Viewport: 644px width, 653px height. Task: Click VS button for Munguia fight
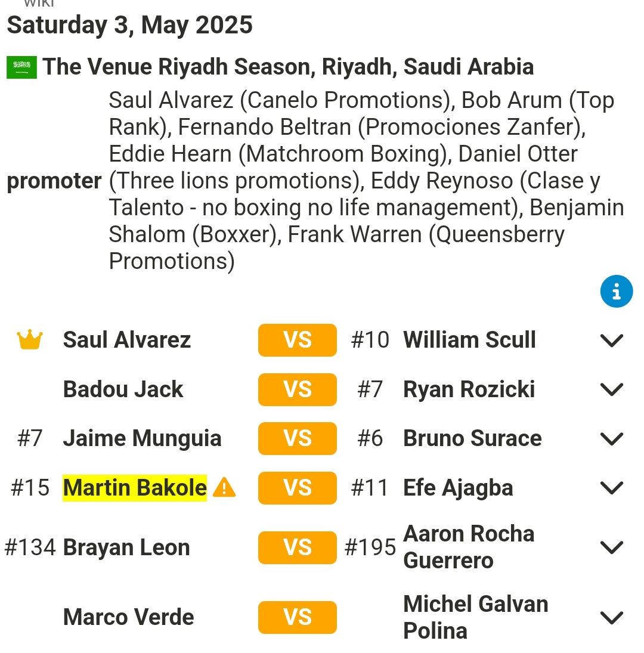(297, 438)
